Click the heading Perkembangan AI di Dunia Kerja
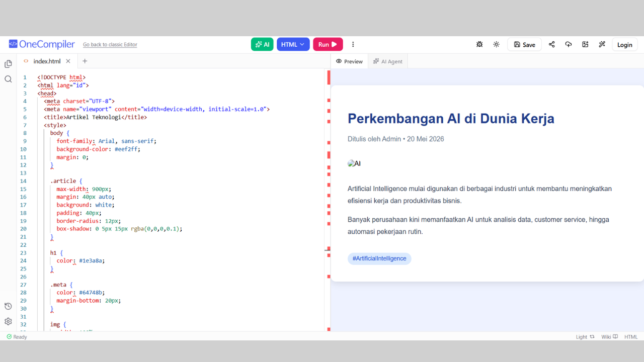The image size is (644, 362). click(451, 119)
